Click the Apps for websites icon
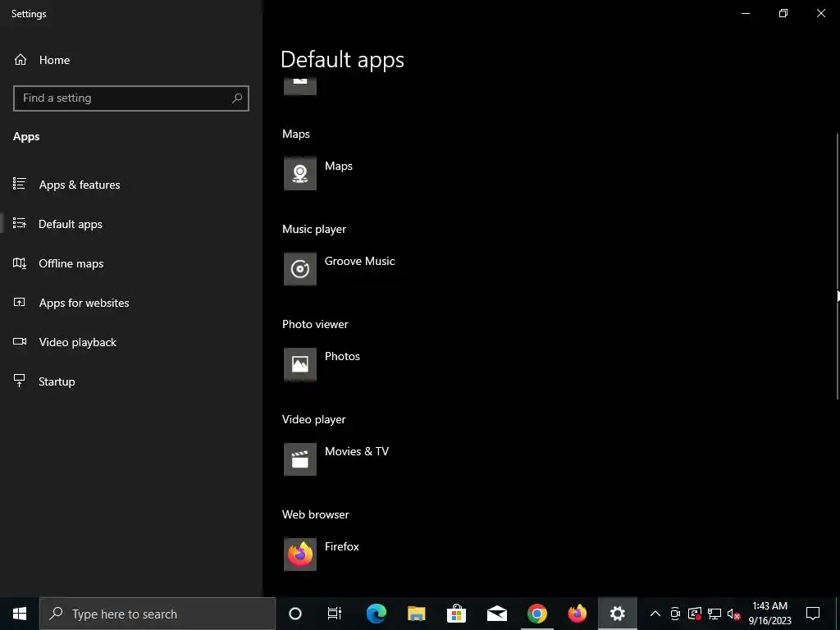The height and width of the screenshot is (630, 840). point(20,302)
